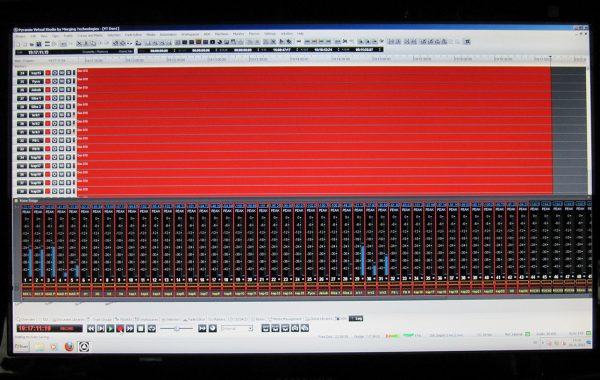Open the Project menu in menu bar
This screenshot has height=380, width=600.
click(20, 36)
